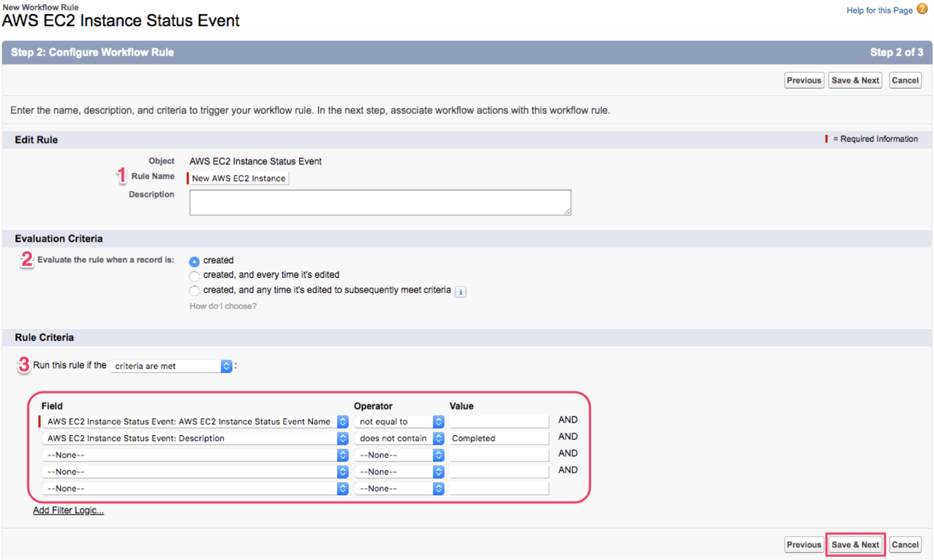934x560 pixels.
Task: Open the 'criteria are met' dropdown
Action: coord(171,366)
